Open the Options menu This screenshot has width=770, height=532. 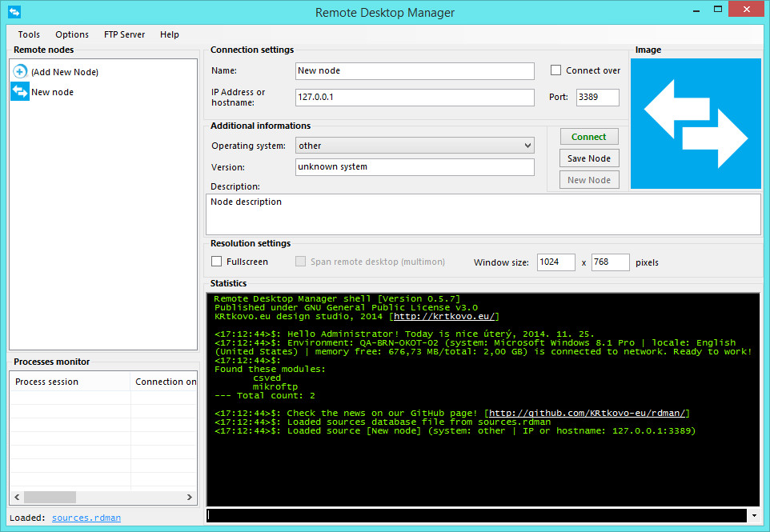pyautogui.click(x=72, y=34)
